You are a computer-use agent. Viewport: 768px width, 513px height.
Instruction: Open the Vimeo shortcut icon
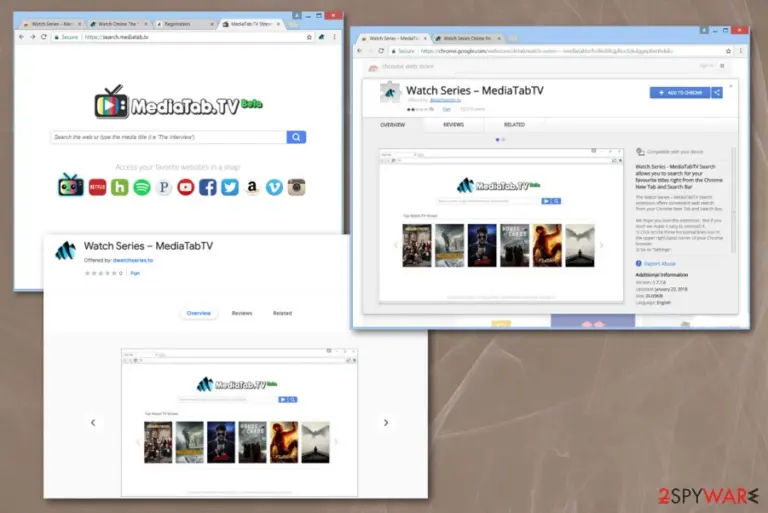coord(274,187)
